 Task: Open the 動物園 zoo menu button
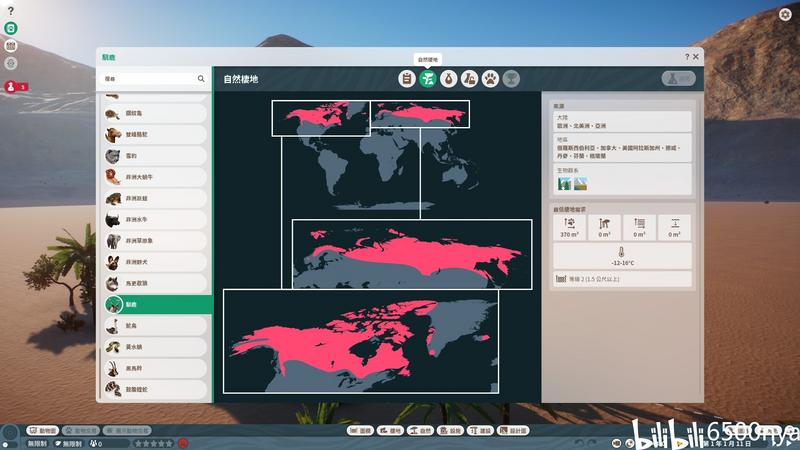[42, 431]
